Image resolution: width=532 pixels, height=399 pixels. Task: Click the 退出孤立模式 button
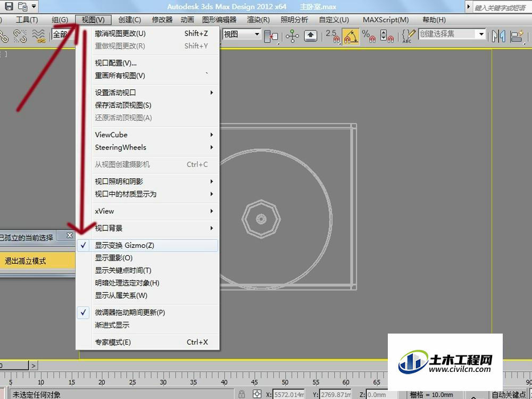pos(37,261)
